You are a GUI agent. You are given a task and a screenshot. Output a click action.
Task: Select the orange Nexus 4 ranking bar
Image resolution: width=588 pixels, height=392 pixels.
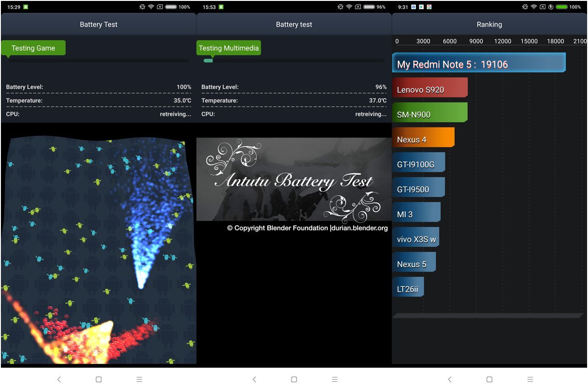click(x=423, y=138)
